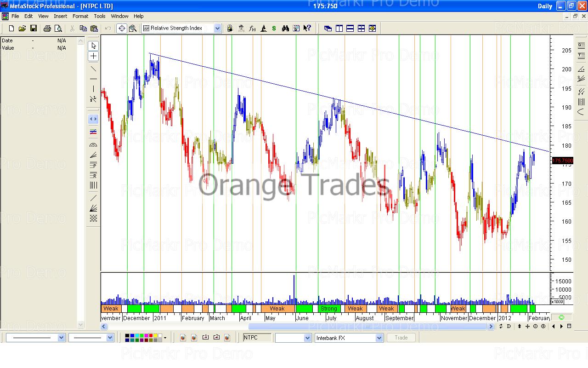Open the Help menu
This screenshot has width=588, height=368.
138,16
